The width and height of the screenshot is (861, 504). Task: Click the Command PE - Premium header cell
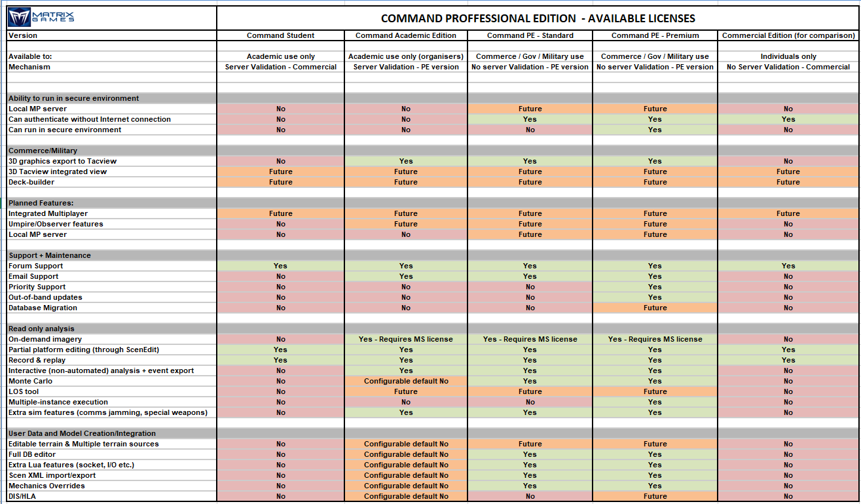point(655,35)
